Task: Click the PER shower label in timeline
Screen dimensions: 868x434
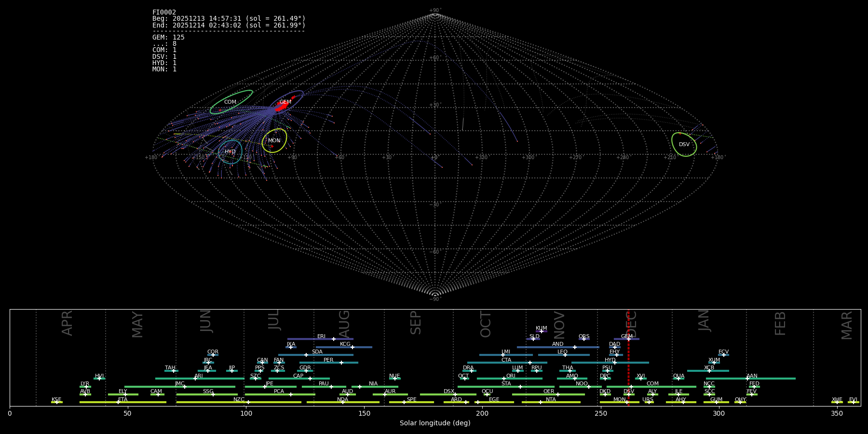Action: click(x=328, y=360)
